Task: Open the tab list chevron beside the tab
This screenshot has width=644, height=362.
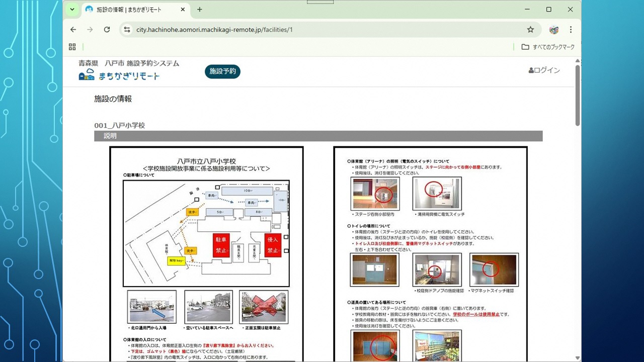Action: 71,9
